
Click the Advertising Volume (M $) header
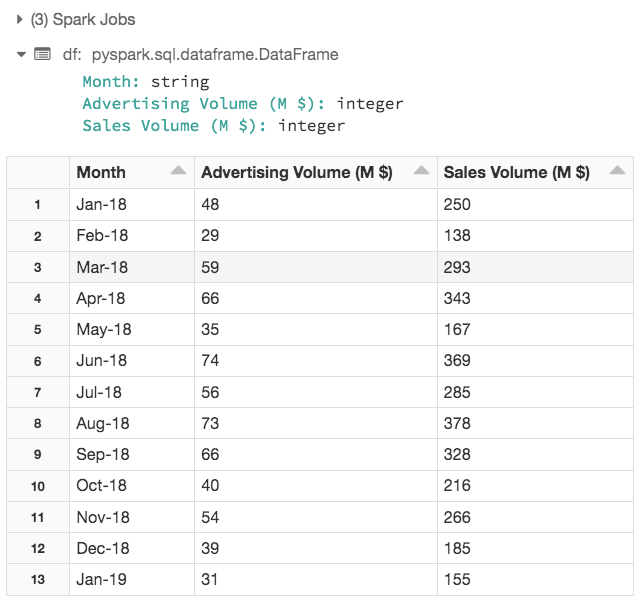tap(297, 172)
